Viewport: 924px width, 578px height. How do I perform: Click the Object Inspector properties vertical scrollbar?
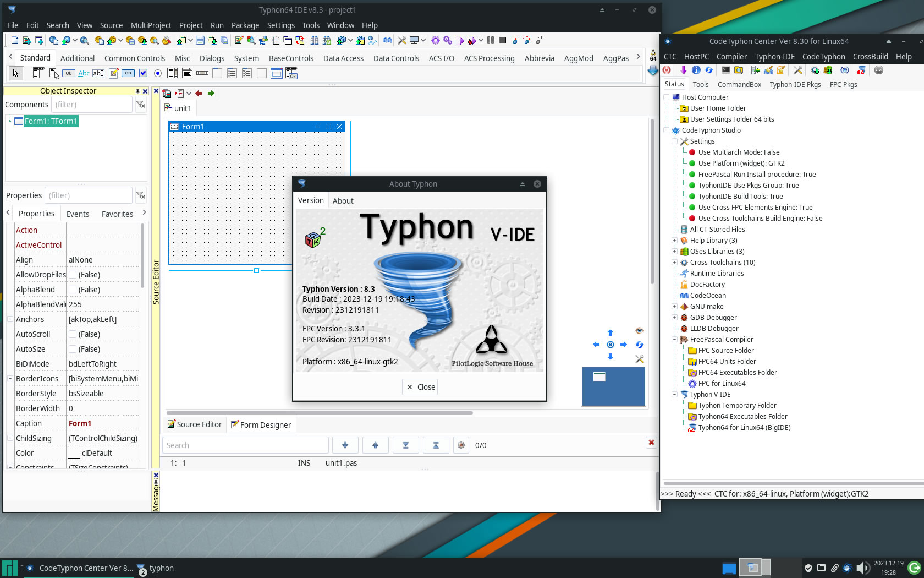point(142,255)
